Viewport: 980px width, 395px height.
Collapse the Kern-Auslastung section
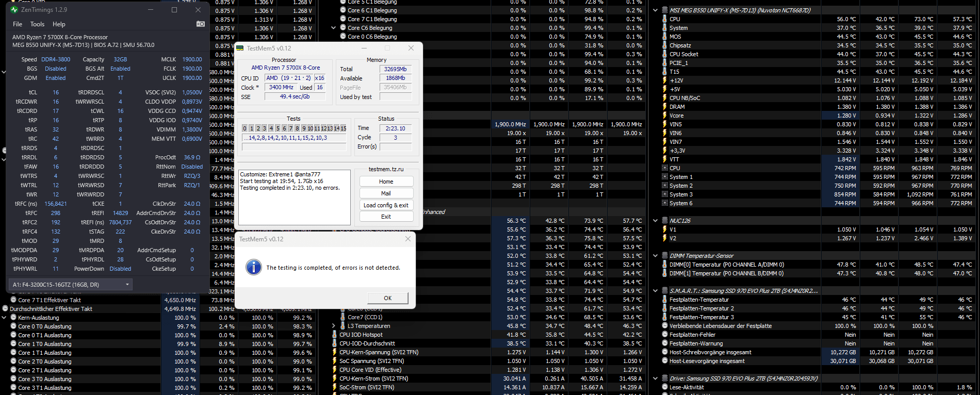pos(4,318)
